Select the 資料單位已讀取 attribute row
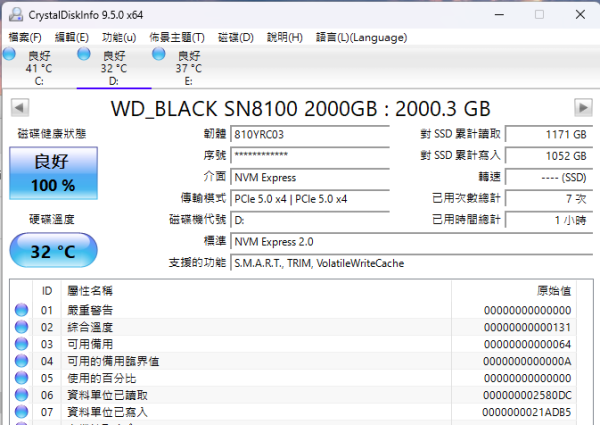 293,395
